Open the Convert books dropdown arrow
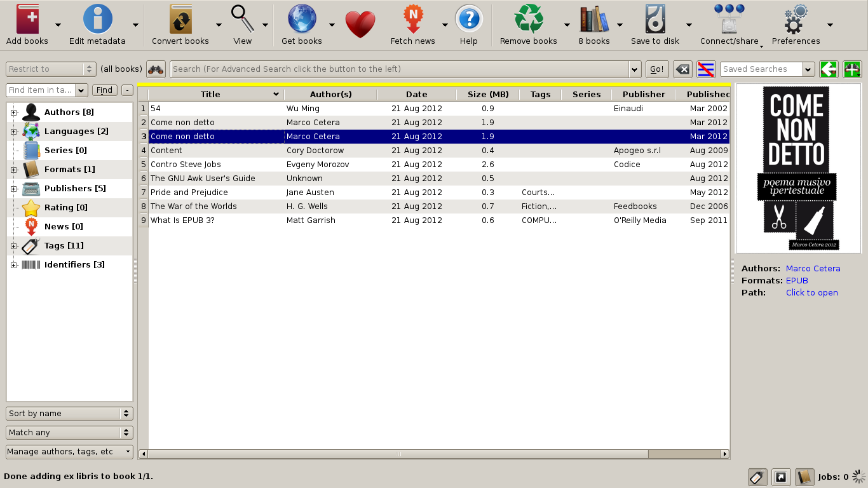 pyautogui.click(x=219, y=25)
